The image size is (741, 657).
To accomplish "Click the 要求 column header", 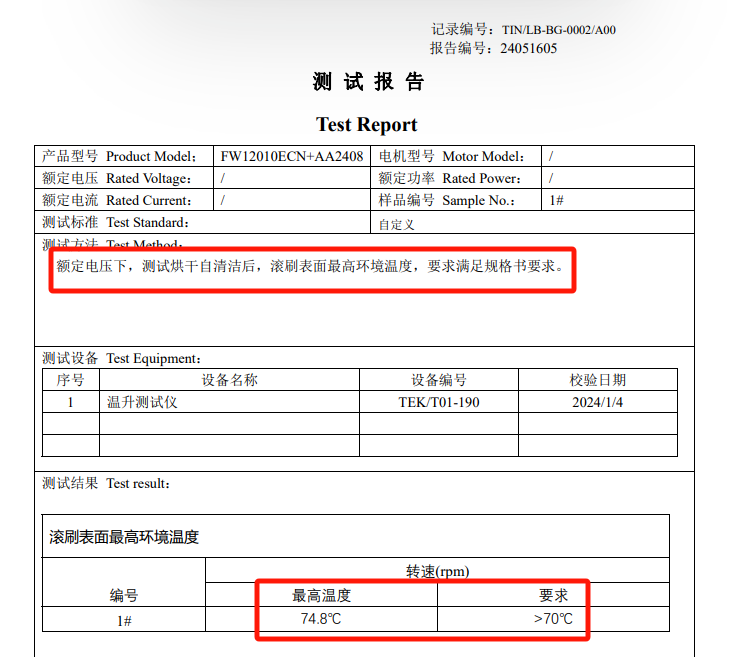I will click(553, 596).
